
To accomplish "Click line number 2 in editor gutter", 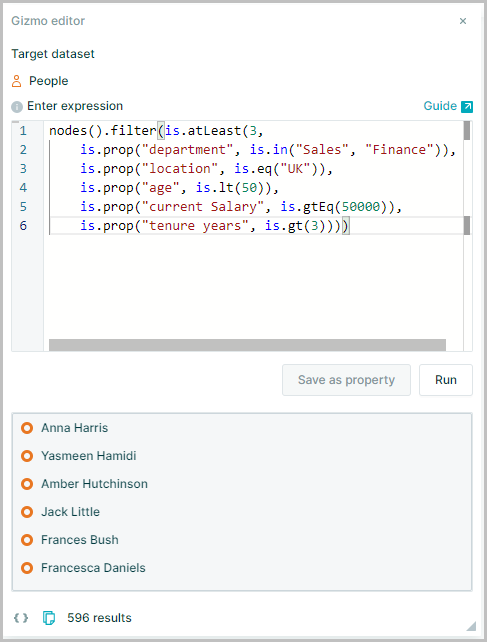I will (x=23, y=150).
